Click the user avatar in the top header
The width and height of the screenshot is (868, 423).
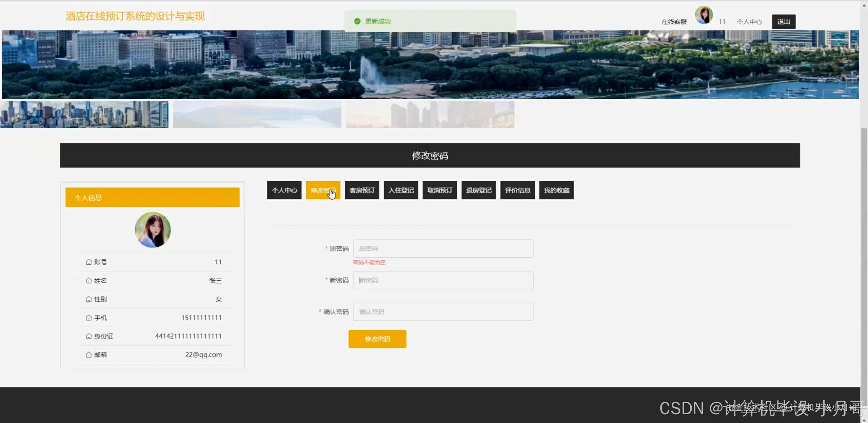(x=704, y=15)
